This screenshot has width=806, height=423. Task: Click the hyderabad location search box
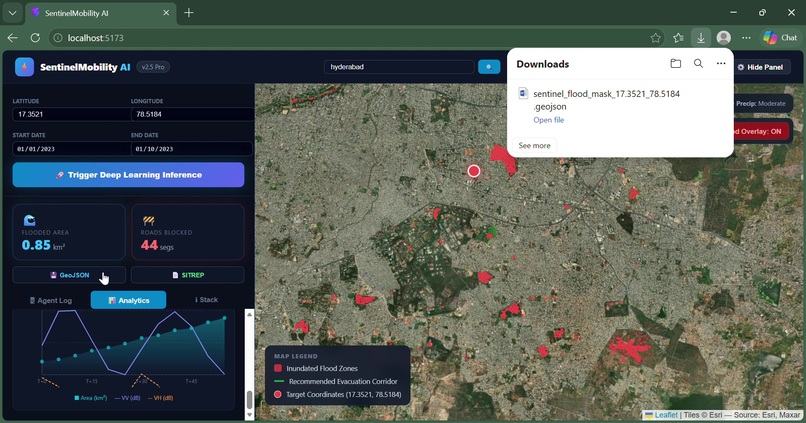pos(399,67)
